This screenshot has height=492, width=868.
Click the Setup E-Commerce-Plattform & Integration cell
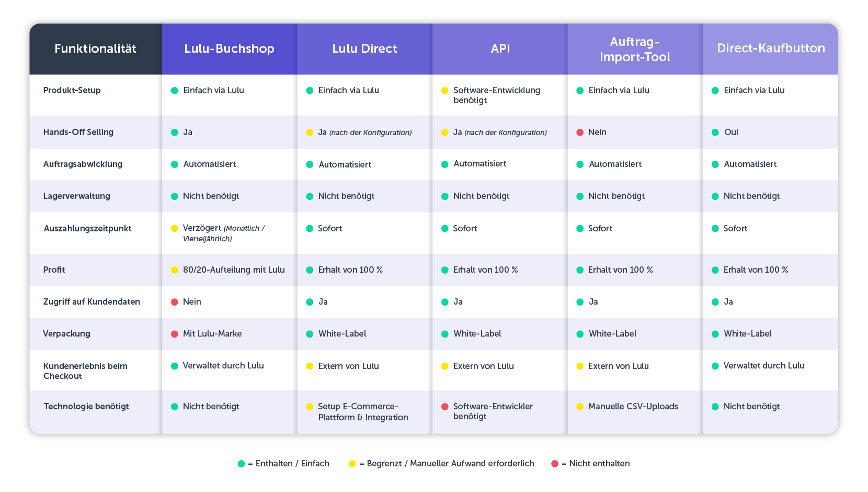coord(363,411)
